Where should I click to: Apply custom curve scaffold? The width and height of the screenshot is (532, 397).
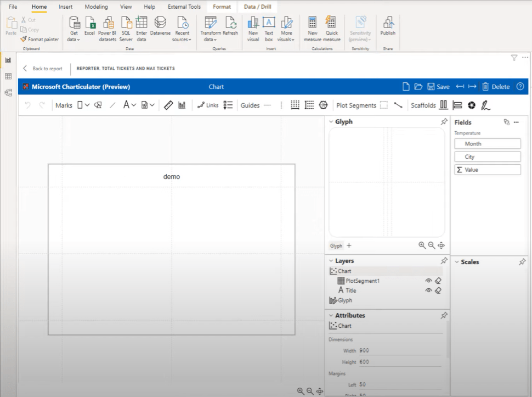485,105
